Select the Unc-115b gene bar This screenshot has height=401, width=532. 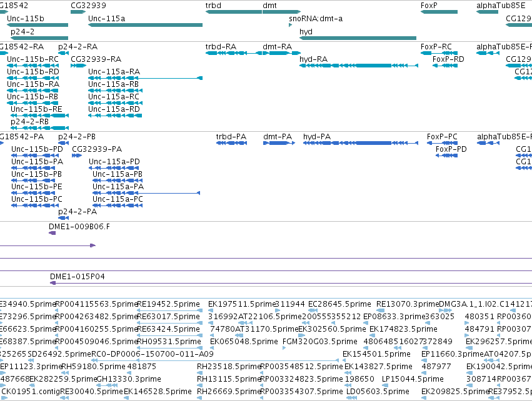pos(38,25)
